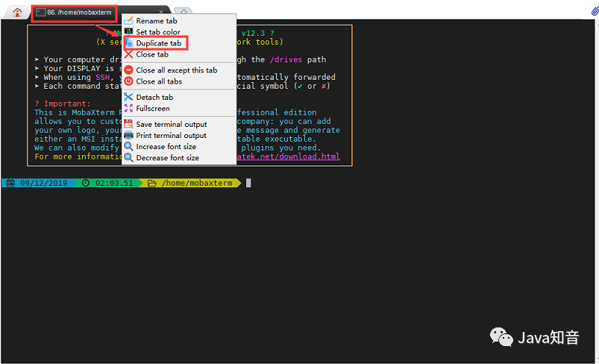
Task: Click the Set tab color palette icon
Action: [x=129, y=31]
